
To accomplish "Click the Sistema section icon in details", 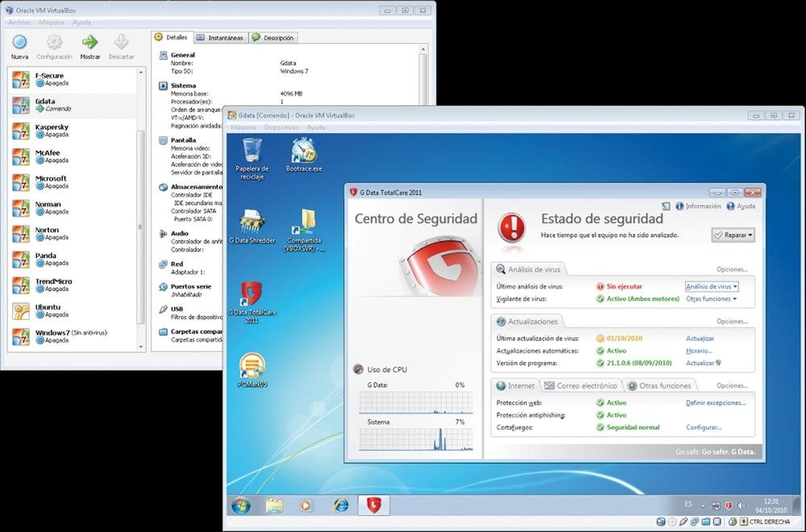I will coord(163,85).
